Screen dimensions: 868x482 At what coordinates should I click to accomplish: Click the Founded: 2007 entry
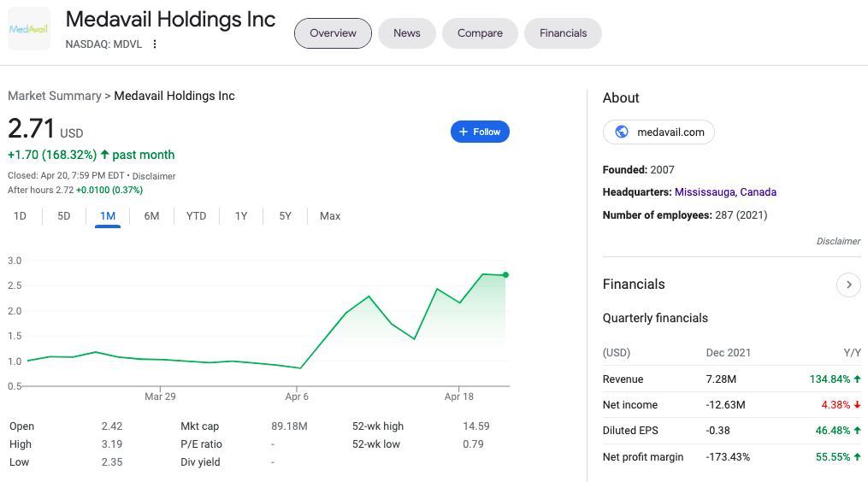coord(638,170)
